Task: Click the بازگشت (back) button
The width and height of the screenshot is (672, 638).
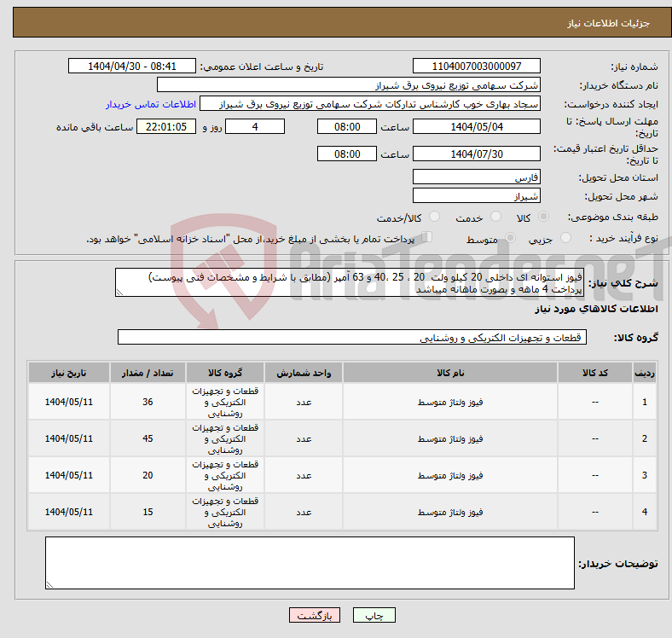Action: click(x=315, y=615)
